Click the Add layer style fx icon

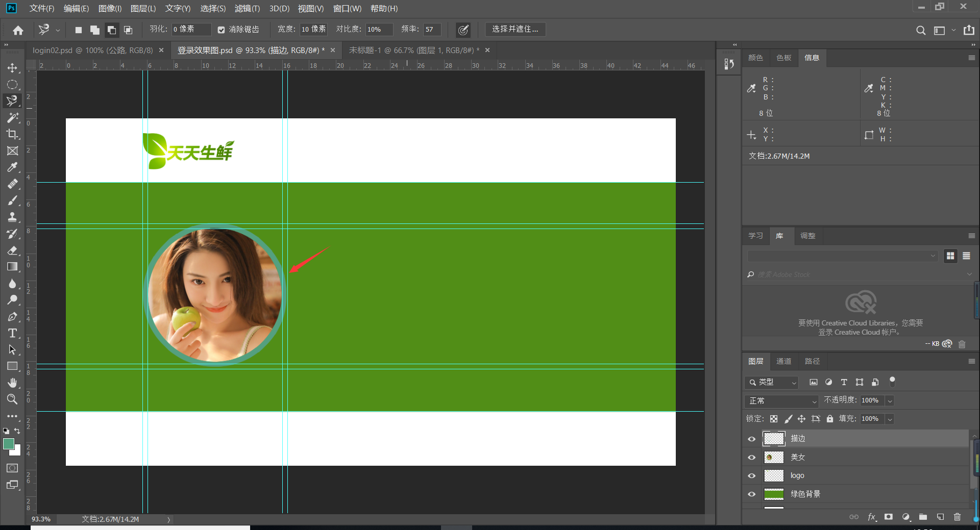click(x=872, y=517)
